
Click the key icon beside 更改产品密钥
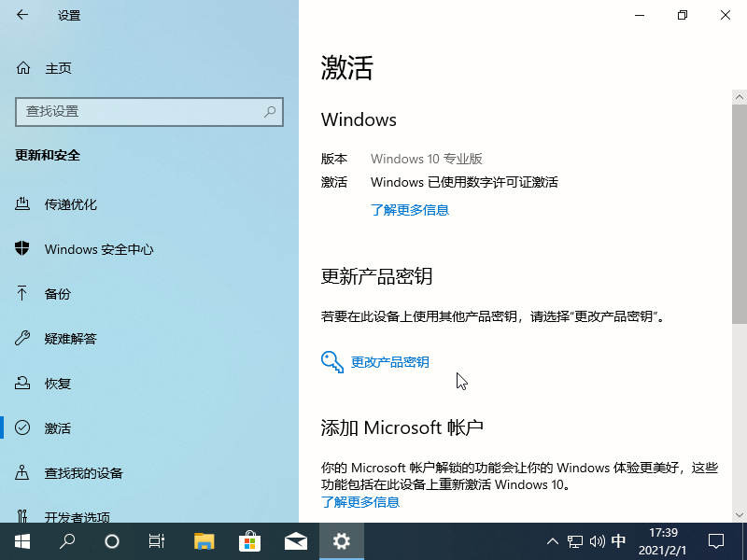point(331,362)
